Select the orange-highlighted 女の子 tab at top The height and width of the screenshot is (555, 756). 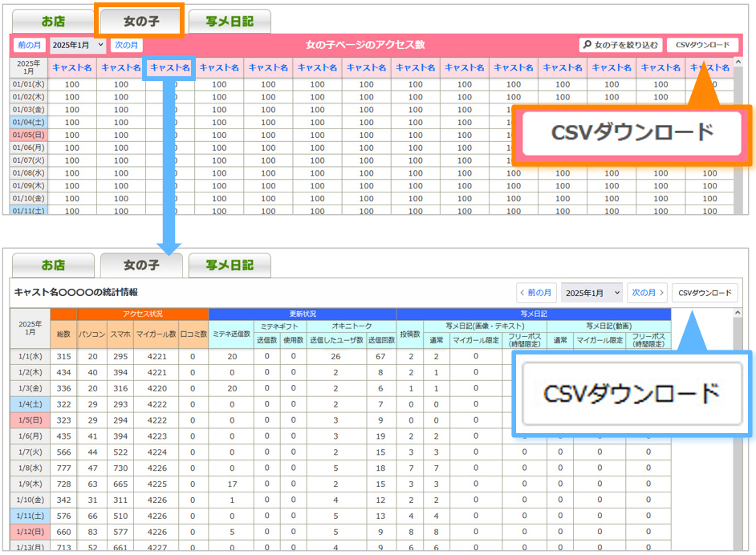click(140, 22)
